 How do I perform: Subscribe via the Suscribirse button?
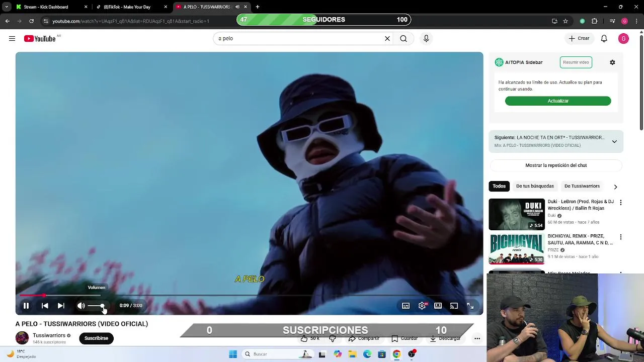pos(96,338)
